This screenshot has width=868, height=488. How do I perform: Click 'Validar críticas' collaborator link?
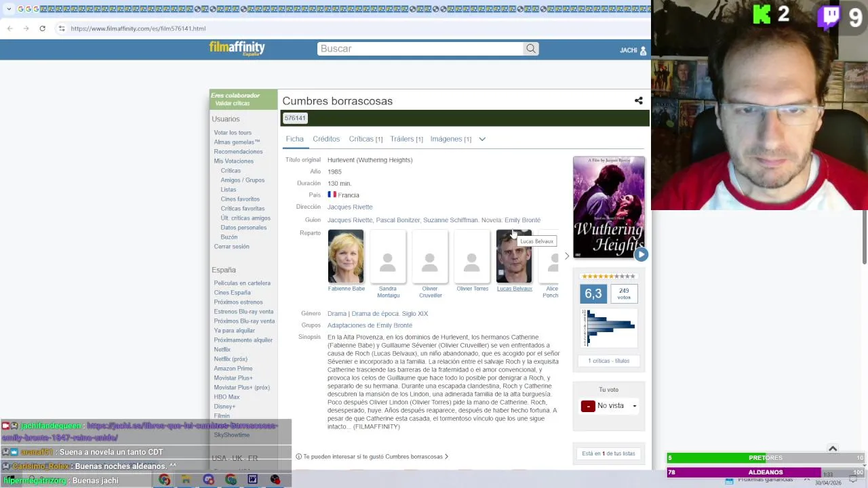pos(233,104)
